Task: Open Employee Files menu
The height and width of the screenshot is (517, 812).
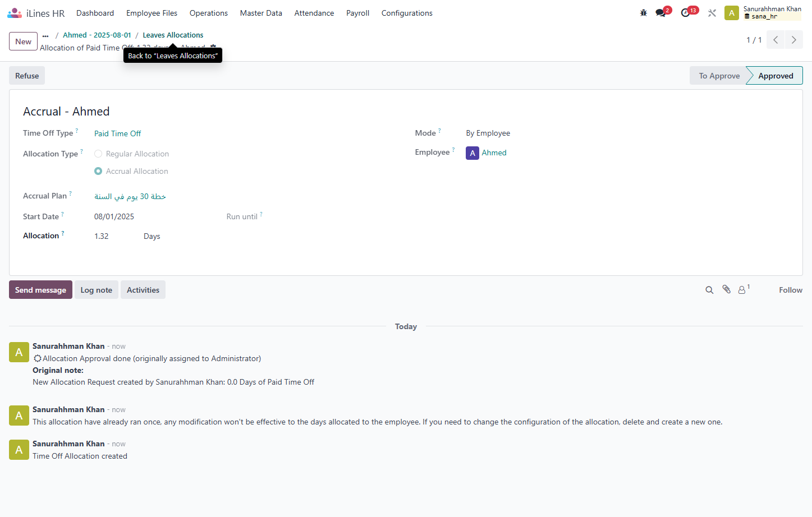Action: point(152,13)
